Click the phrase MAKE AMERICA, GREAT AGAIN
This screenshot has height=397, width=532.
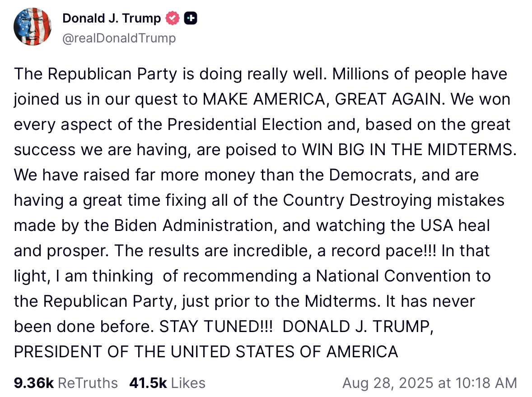coord(324,99)
